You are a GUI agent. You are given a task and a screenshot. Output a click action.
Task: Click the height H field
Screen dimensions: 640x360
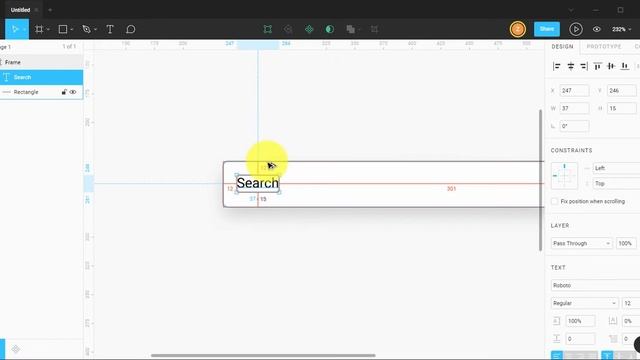click(x=621, y=108)
